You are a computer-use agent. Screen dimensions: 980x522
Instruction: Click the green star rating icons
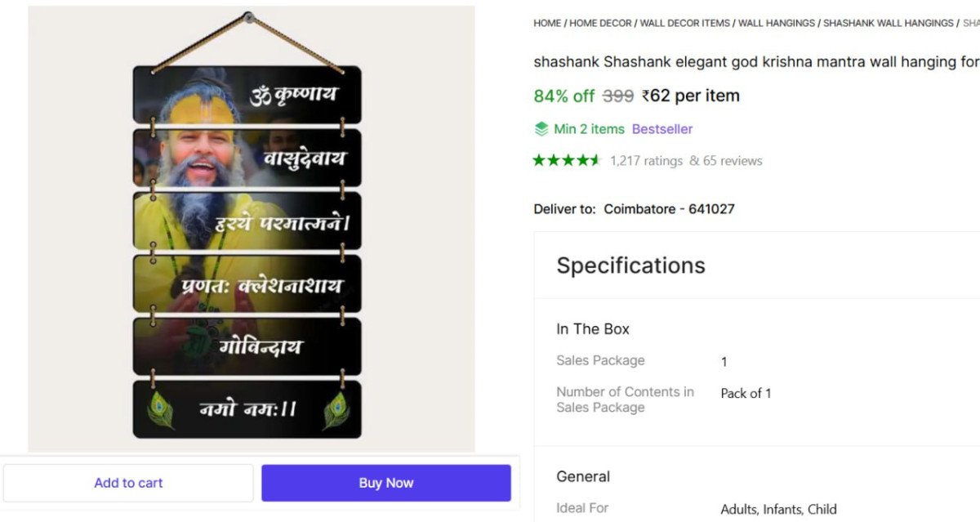[x=565, y=160]
